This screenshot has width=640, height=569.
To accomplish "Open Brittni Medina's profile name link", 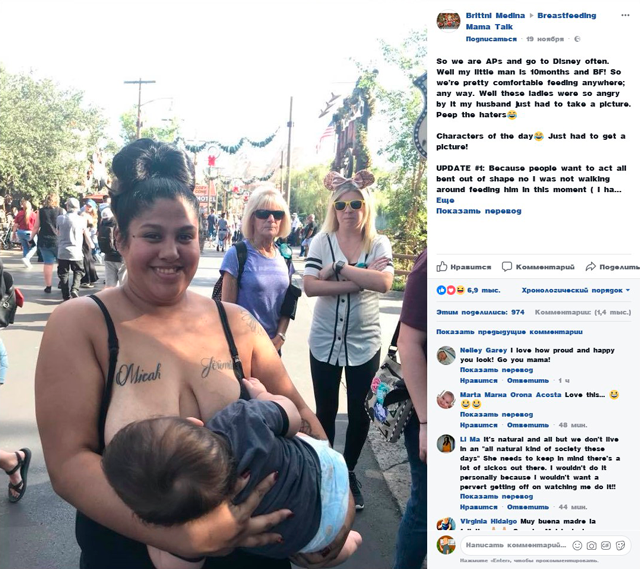I will coord(495,16).
